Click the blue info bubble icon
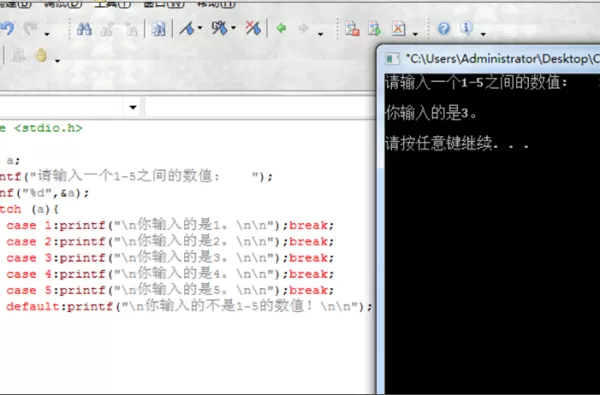600x395 pixels. (466, 28)
